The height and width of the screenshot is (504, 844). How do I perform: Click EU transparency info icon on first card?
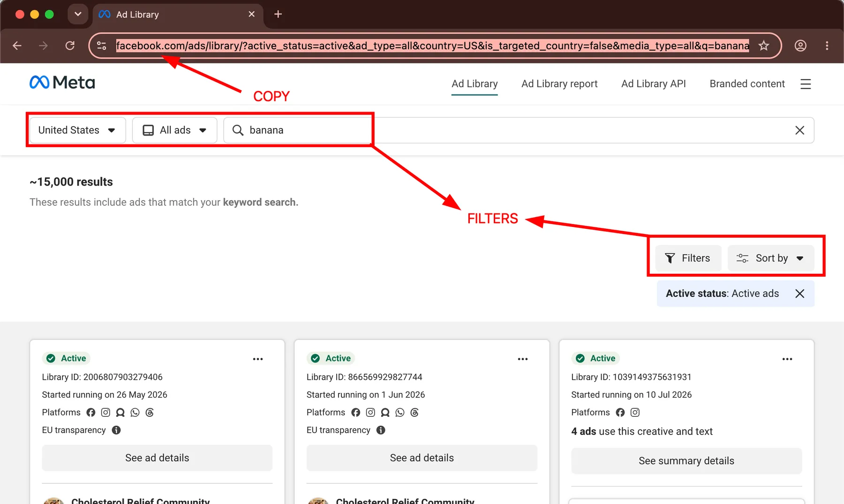click(116, 430)
